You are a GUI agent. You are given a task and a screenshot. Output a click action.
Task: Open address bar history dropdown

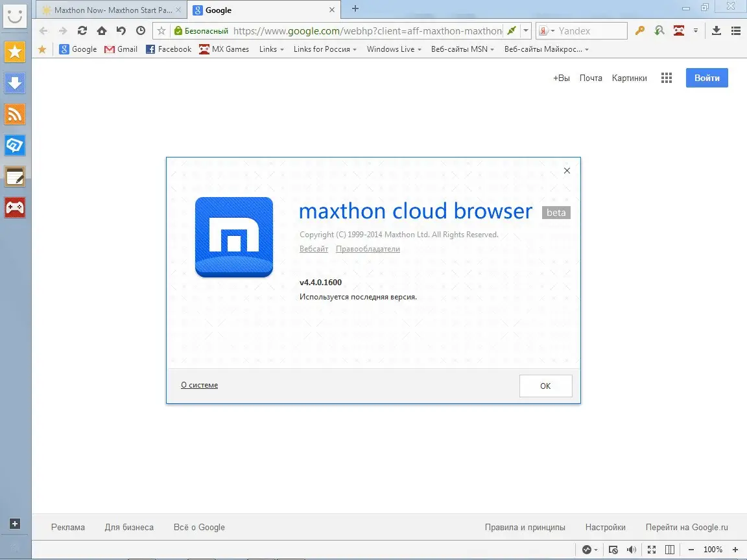pyautogui.click(x=526, y=31)
